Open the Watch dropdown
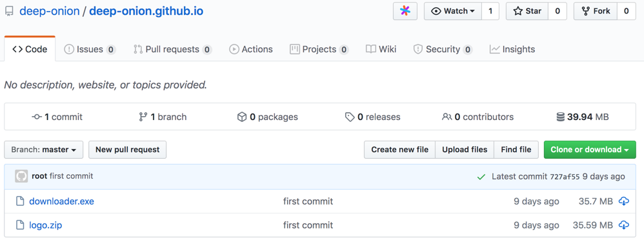The image size is (644, 242). click(x=453, y=11)
